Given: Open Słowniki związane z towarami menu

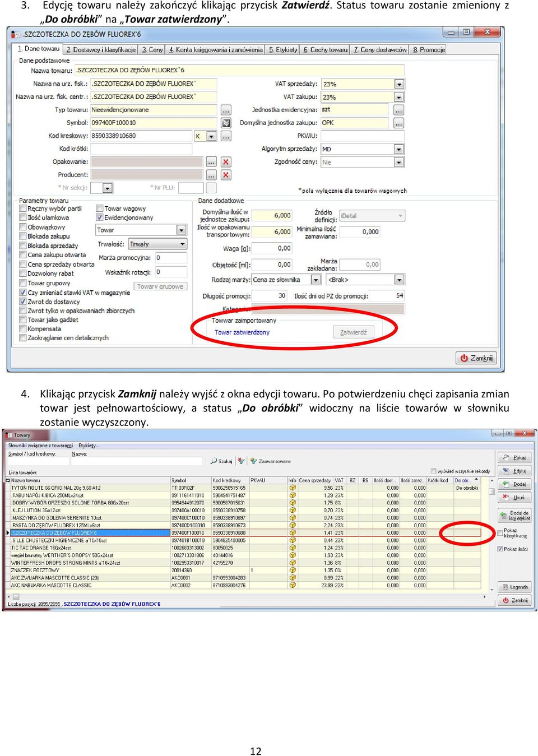Looking at the screenshot, I should (x=40, y=446).
